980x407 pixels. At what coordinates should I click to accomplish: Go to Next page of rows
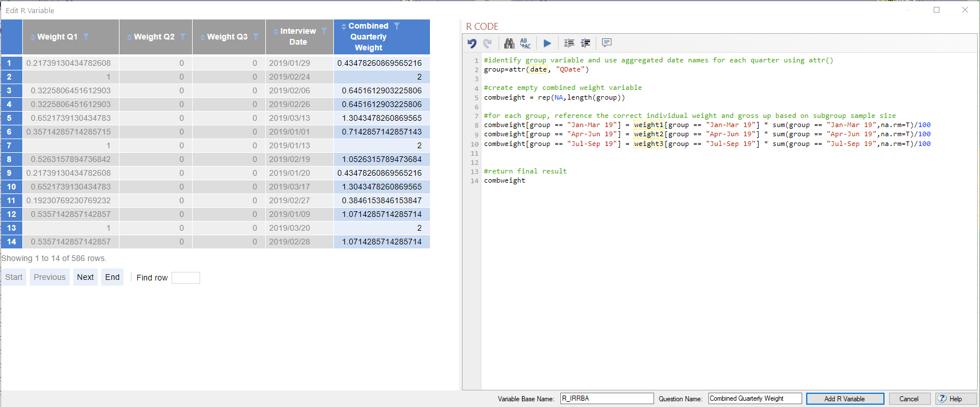point(85,277)
